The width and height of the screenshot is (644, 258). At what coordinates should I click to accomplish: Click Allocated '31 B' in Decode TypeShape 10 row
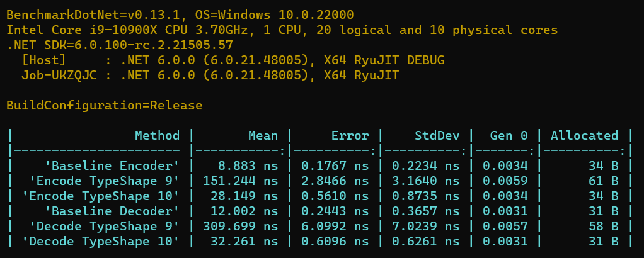click(x=603, y=241)
